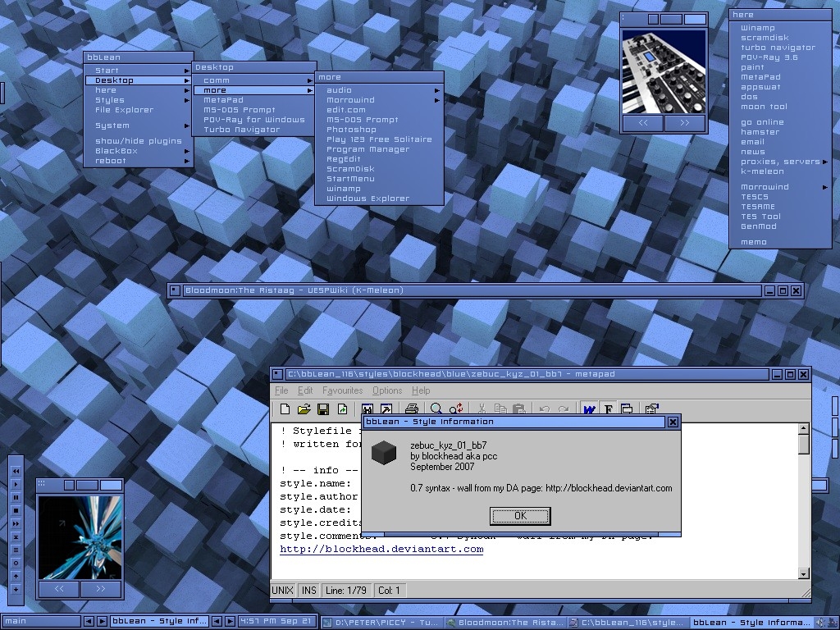Click the clock showing 4:57 PM Sep 21
The width and height of the screenshot is (840, 630).
(276, 622)
